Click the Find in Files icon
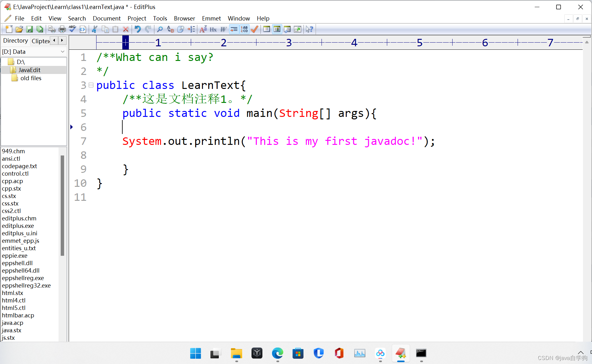Viewport: 592px width, 364px height. pyautogui.click(x=181, y=29)
